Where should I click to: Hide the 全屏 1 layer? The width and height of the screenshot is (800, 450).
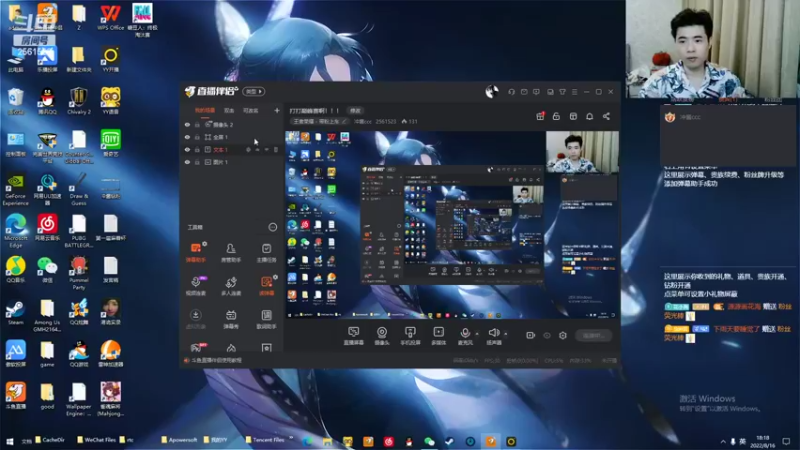click(187, 137)
